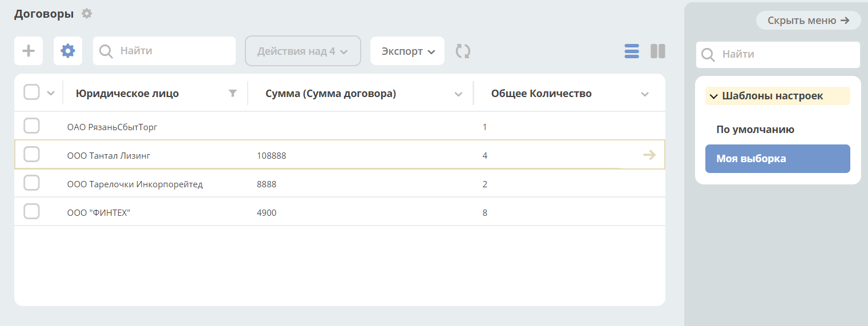
Task: Click magnifier icon in main search field
Action: [x=106, y=51]
